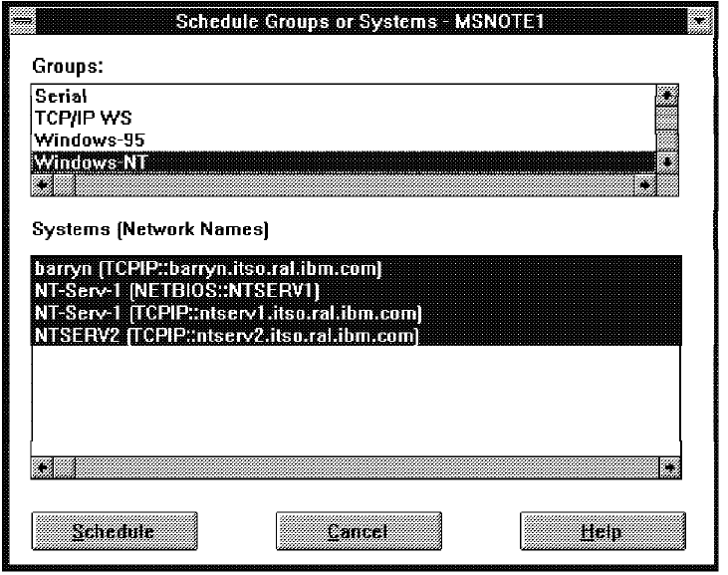Click Systems list scroll-left arrow

tap(42, 467)
